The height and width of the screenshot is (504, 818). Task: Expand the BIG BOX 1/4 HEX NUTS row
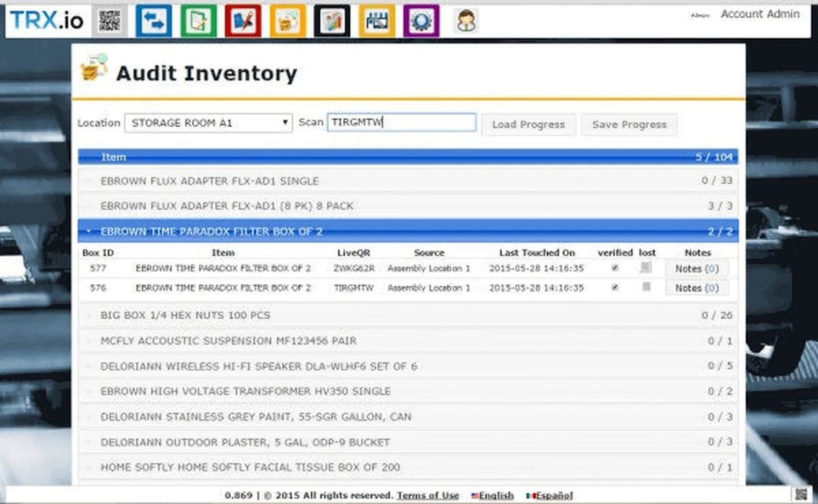(x=89, y=315)
